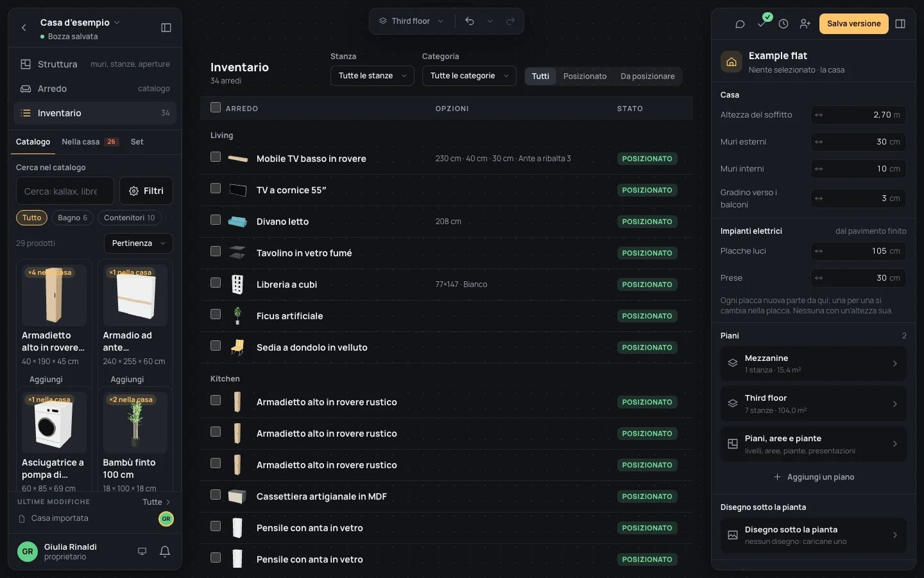Click Aggiungi un piano
Image resolution: width=924 pixels, height=578 pixels.
(814, 477)
